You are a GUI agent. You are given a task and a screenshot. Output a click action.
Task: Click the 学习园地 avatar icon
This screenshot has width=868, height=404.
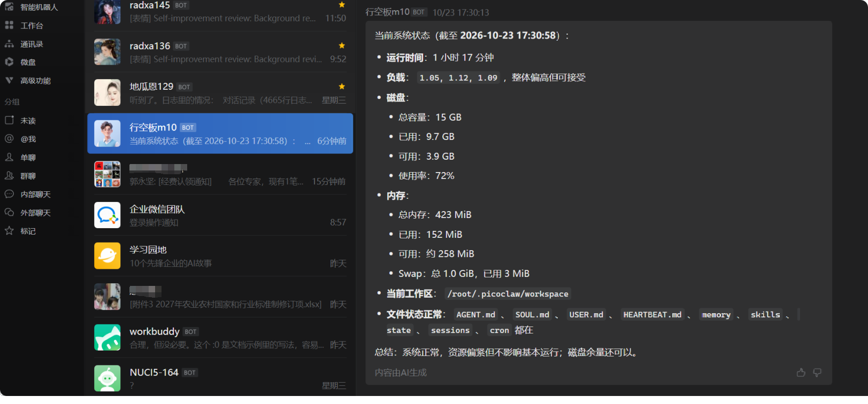(107, 256)
